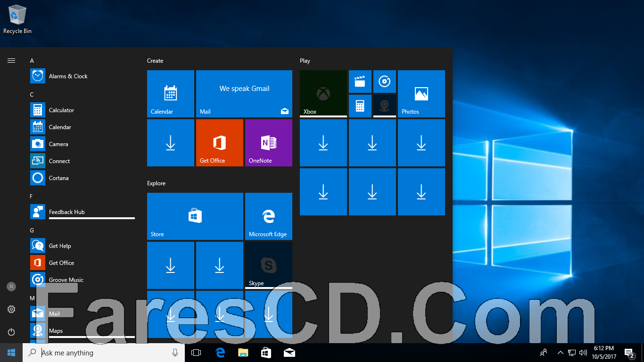Viewport: 644px width, 362px height.
Task: Open the Mail 'We speak Gmail' tile
Action: pos(244,94)
